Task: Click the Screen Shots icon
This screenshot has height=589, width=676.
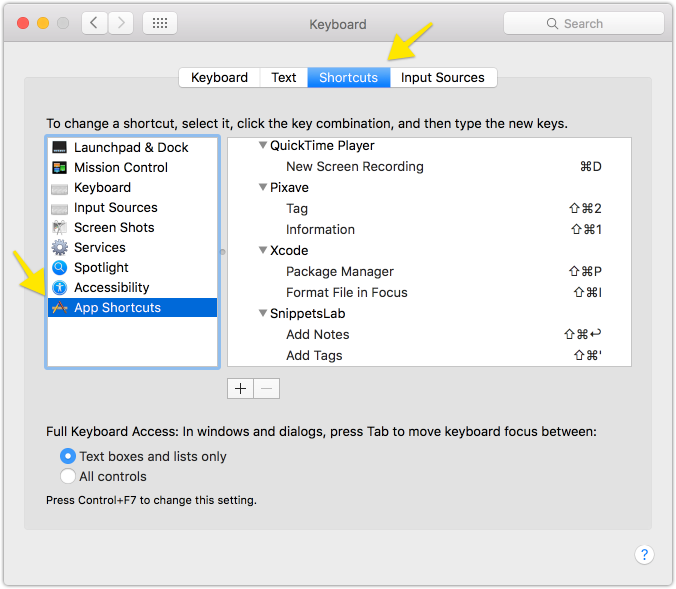Action: pyautogui.click(x=59, y=227)
